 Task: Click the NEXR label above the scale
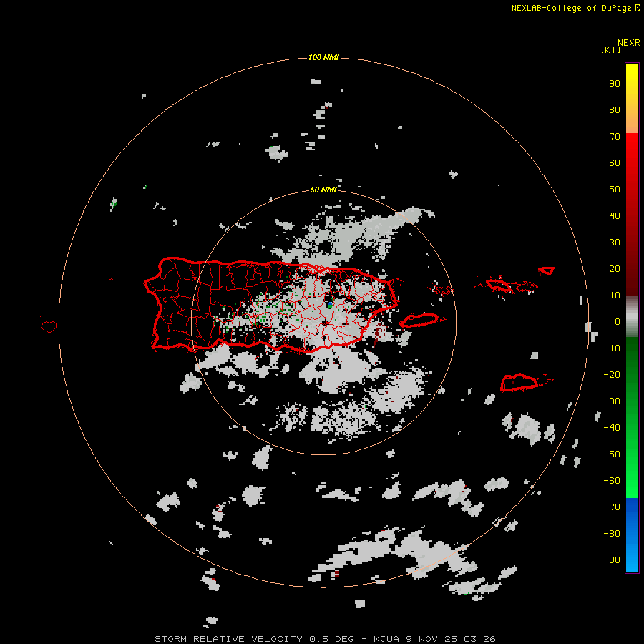(x=628, y=43)
